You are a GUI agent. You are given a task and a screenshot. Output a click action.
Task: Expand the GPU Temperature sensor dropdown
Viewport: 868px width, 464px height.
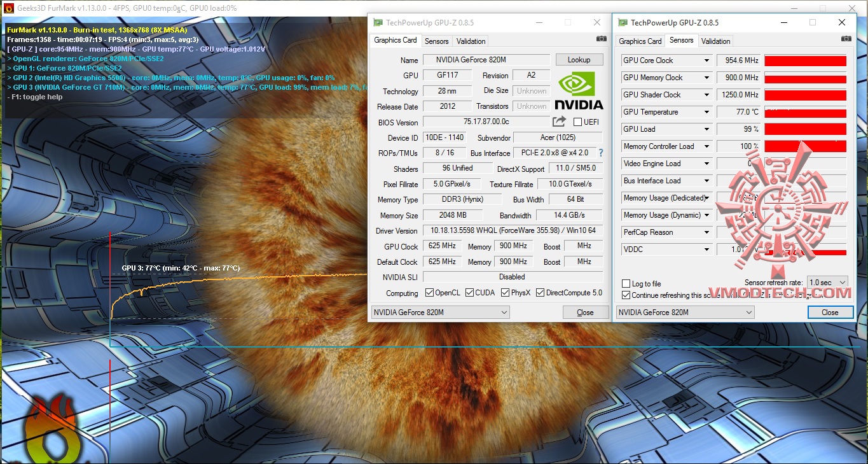coord(706,112)
